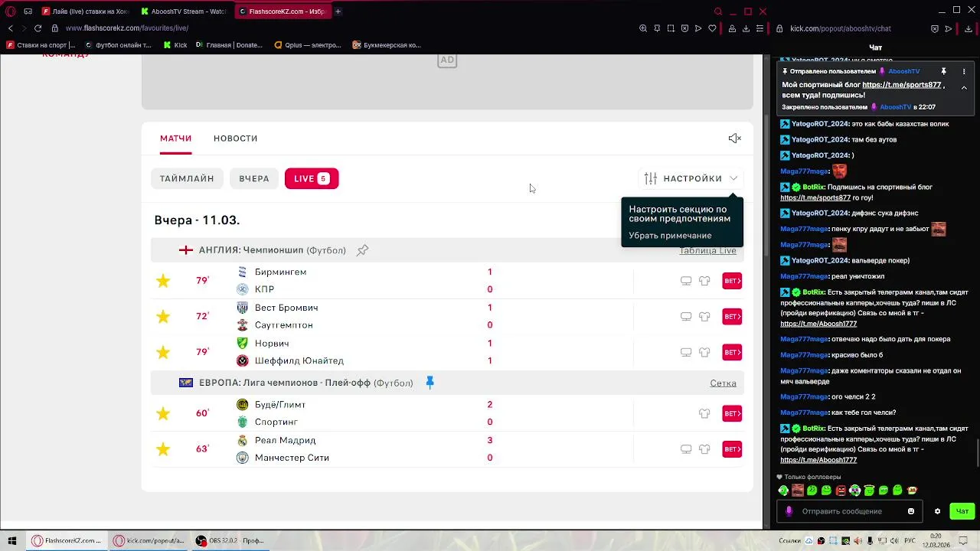Switch to Лайв ставки на Хоккей tab
Screen dimensions: 980x551
[87, 11]
